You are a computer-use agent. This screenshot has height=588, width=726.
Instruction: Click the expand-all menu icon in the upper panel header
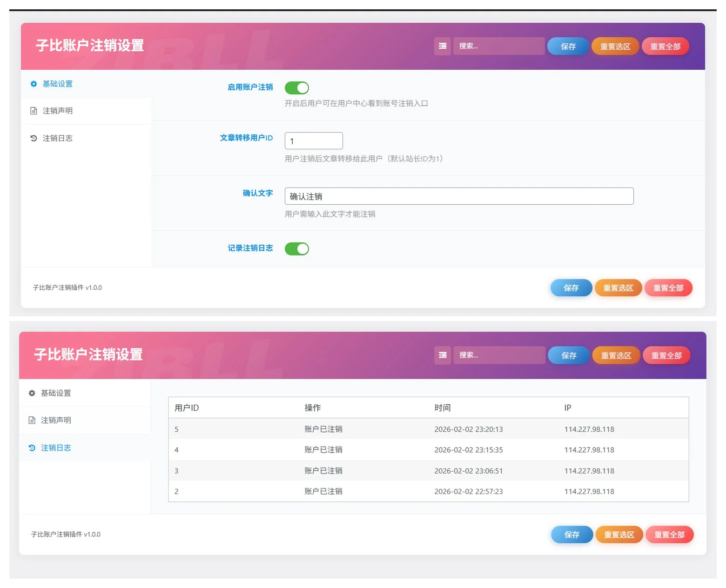pos(442,46)
